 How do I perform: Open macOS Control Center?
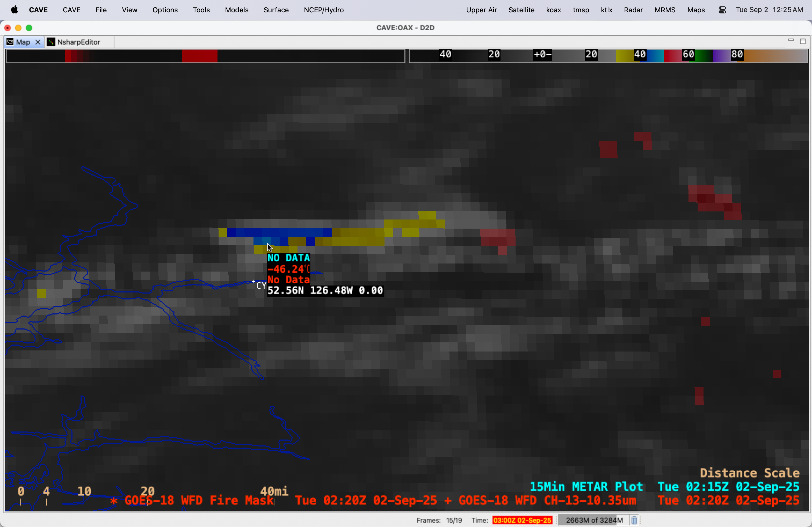tap(722, 10)
